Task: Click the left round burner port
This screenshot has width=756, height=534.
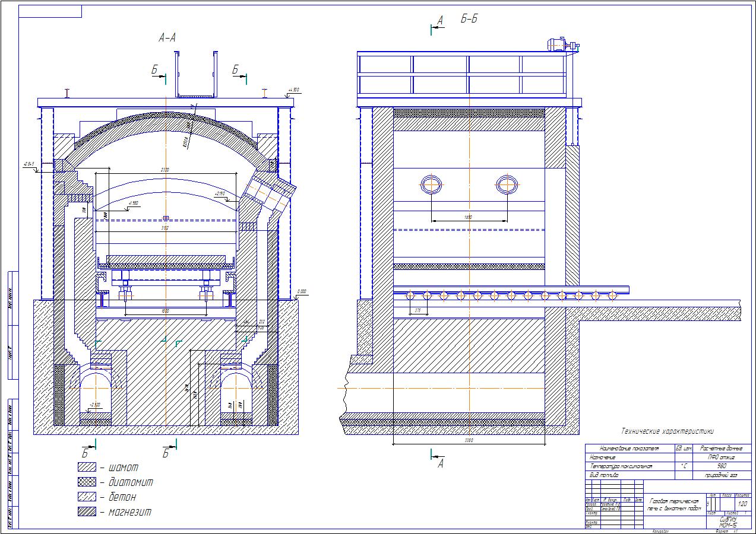Action: (x=431, y=185)
